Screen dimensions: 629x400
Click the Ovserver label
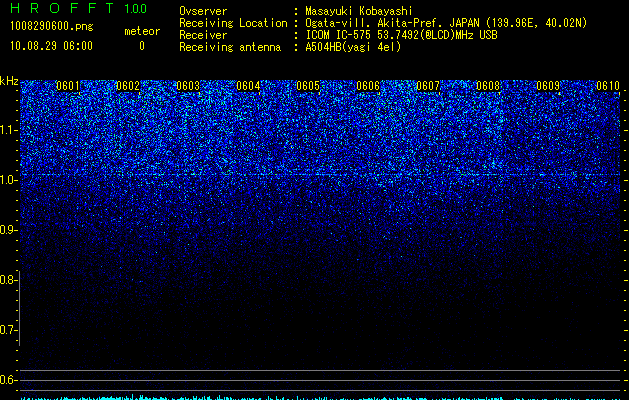tap(203, 11)
